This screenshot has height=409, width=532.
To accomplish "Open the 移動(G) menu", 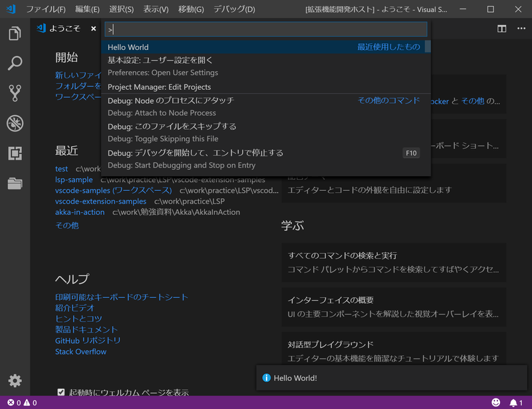I will [x=191, y=9].
